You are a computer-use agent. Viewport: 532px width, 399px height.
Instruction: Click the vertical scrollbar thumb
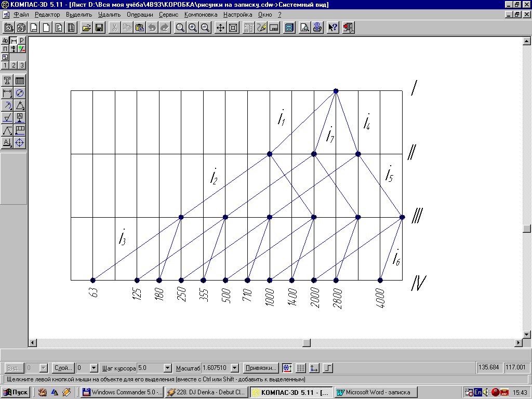[527, 229]
